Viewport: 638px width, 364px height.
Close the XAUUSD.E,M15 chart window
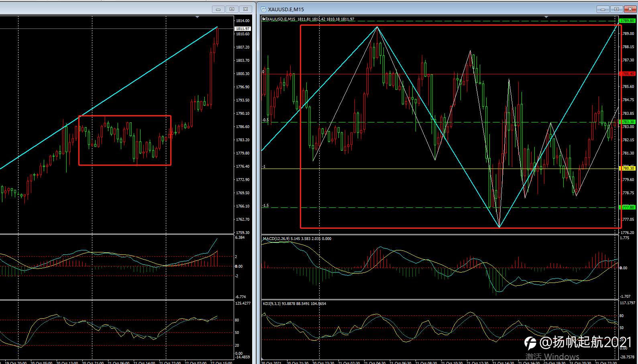tap(630, 9)
